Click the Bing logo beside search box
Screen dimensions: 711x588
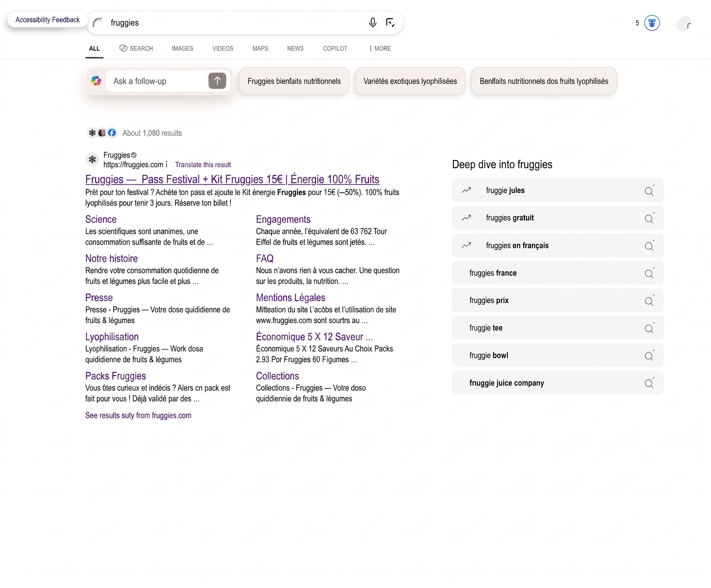(x=98, y=23)
